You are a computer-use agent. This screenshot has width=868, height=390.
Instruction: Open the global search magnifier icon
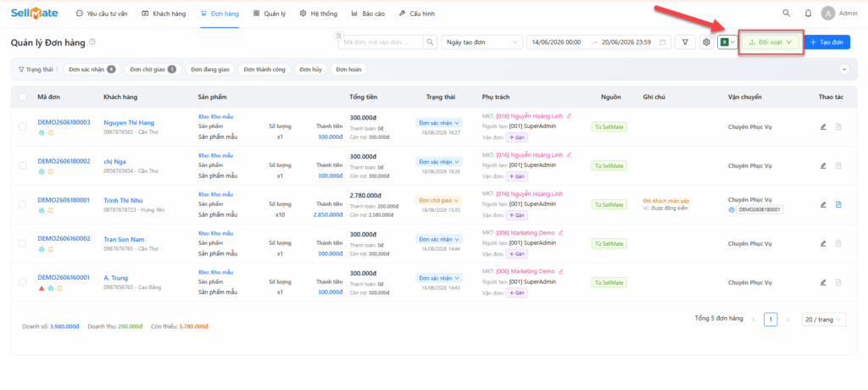[786, 13]
